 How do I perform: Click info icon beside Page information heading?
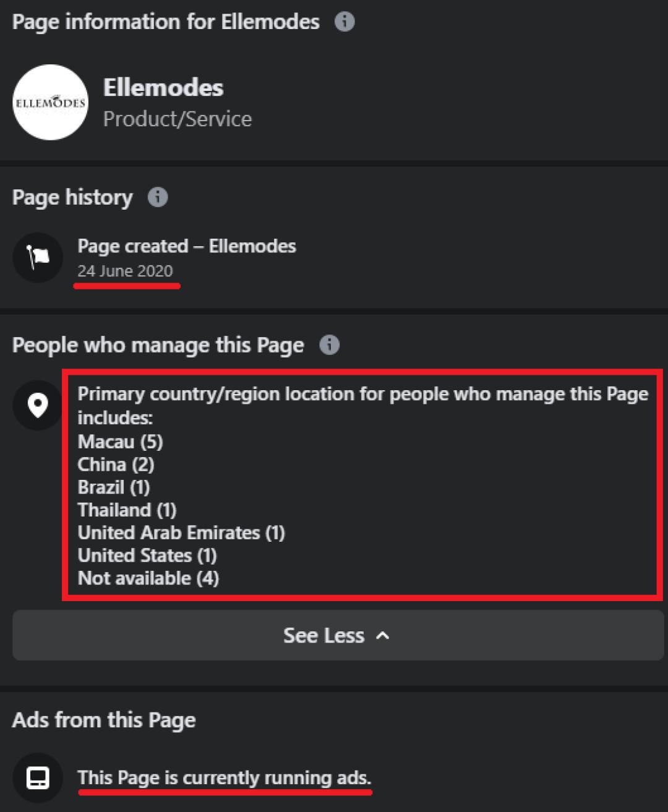click(x=345, y=22)
